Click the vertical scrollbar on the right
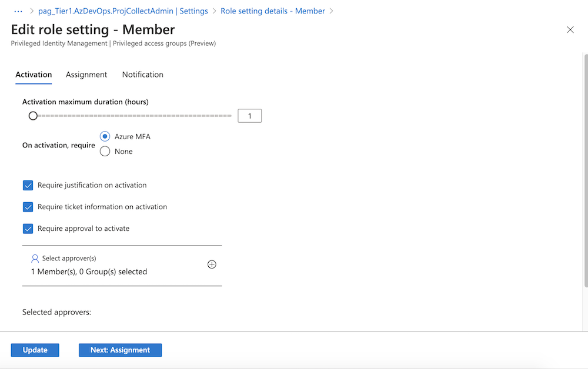The image size is (588, 369). 586,170
